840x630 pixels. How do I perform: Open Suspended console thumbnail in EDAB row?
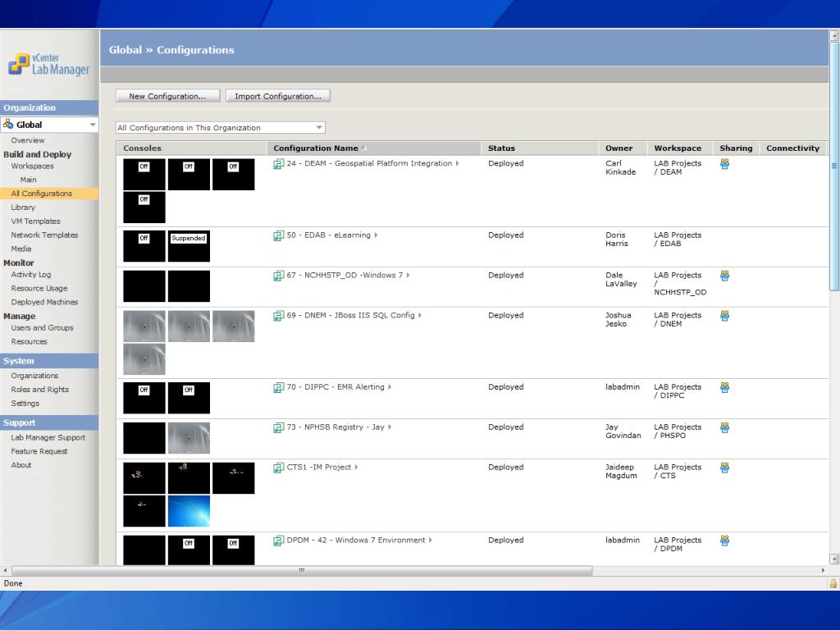point(189,246)
